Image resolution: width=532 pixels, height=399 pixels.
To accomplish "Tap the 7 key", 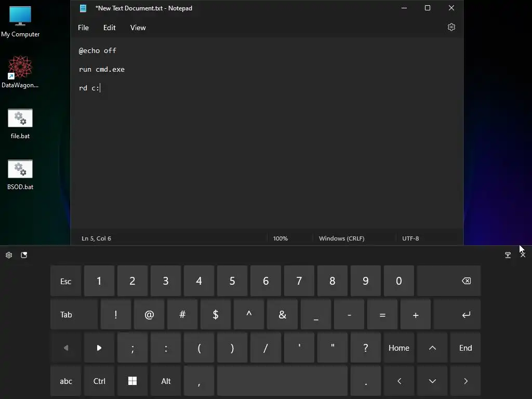I will coord(299,281).
